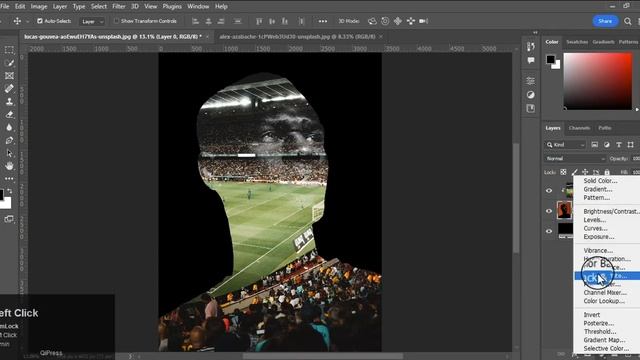Enable Show Transform Controls checkbox

(116, 21)
